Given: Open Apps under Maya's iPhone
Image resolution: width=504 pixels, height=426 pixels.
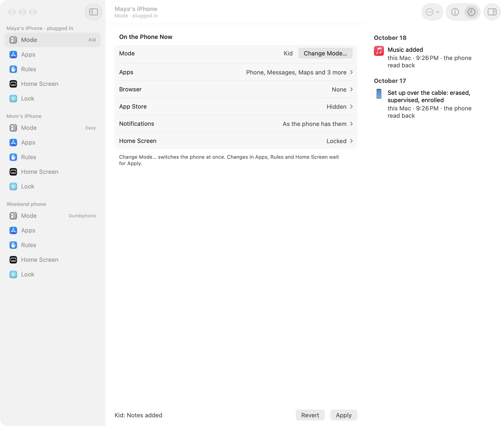Looking at the screenshot, I should 53,55.
